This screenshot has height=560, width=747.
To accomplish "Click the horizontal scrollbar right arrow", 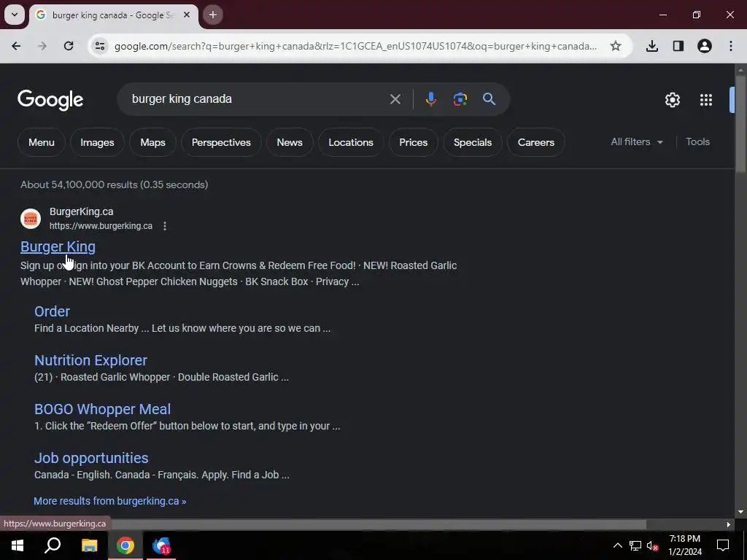I will click(729, 525).
